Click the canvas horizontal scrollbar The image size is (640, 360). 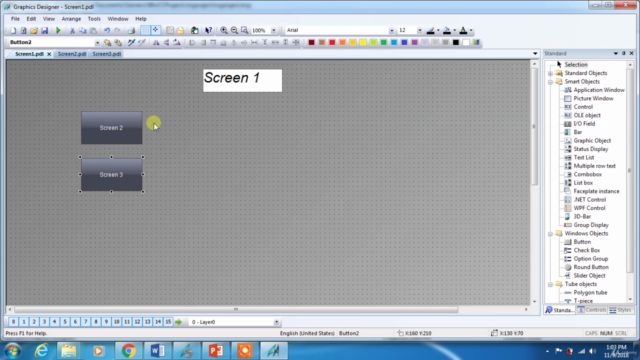click(x=236, y=310)
